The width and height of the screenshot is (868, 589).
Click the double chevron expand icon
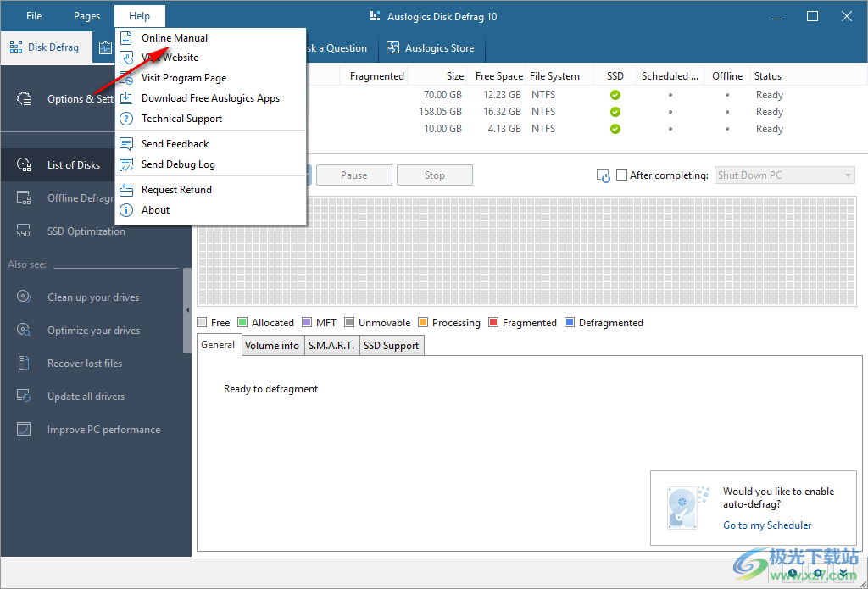pyautogui.click(x=843, y=574)
